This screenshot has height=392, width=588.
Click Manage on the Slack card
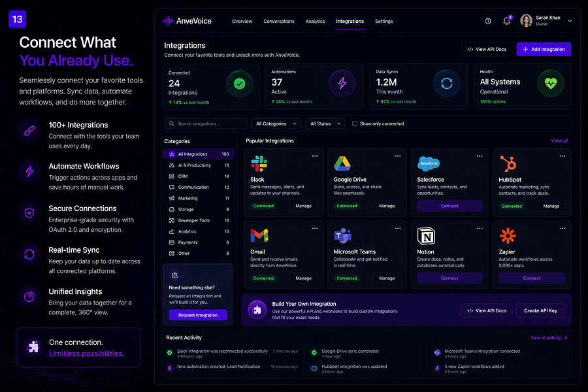click(x=303, y=206)
